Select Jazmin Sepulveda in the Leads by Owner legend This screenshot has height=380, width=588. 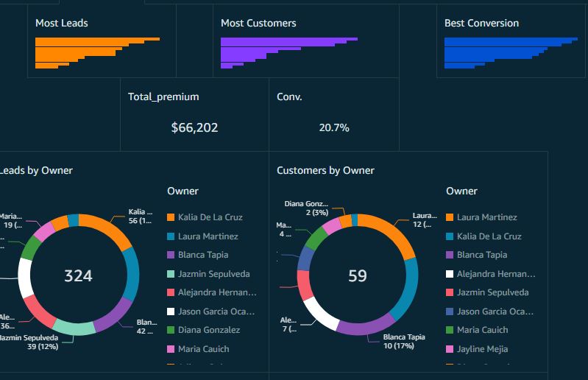[x=213, y=274]
